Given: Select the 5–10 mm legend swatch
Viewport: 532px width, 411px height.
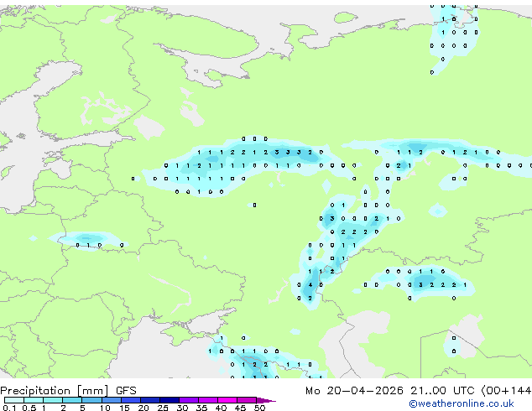Looking at the screenshot, I should [x=91, y=400].
